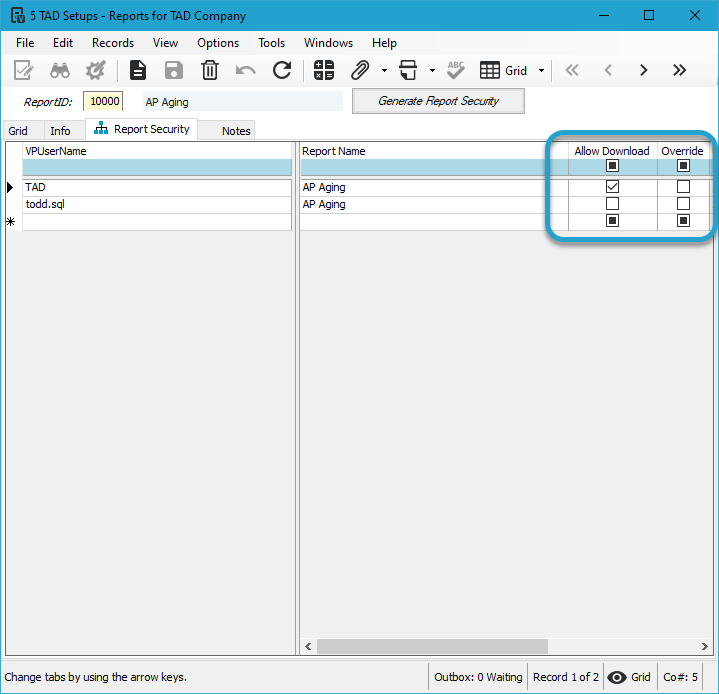Click the ReportID input field
Image resolution: width=719 pixels, height=694 pixels.
point(103,101)
